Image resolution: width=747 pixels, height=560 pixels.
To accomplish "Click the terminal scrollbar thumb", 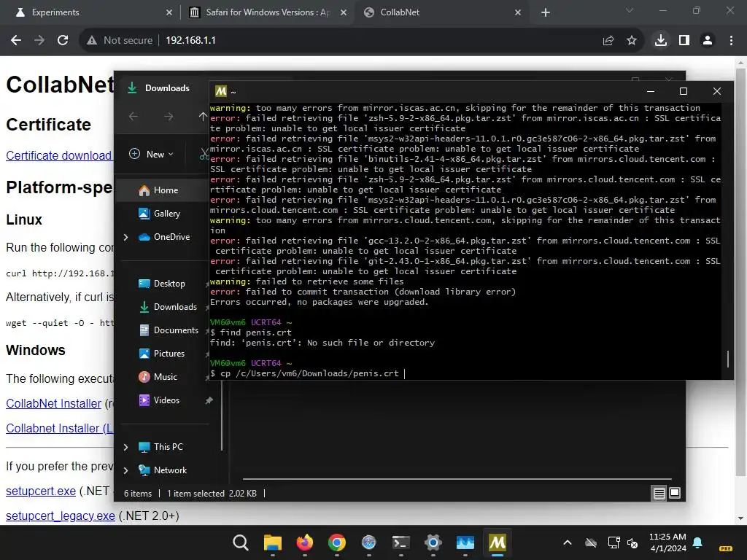I will [728, 359].
